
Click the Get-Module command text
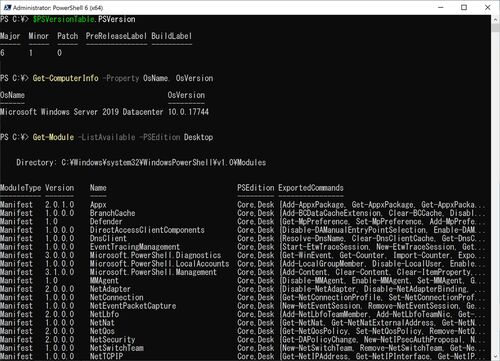53,137
